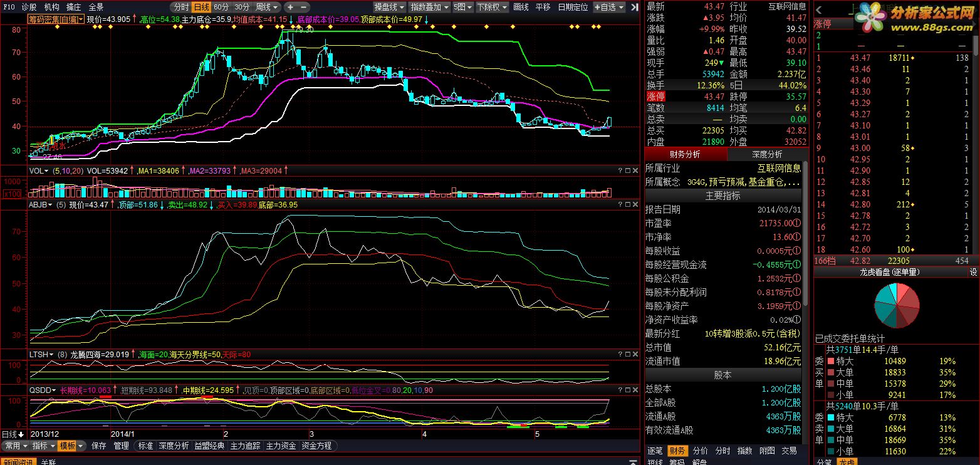Viewport: 980px width, 465px height.
Task: Click the 特大 sell-order cyan legend square
Action: pos(831,417)
